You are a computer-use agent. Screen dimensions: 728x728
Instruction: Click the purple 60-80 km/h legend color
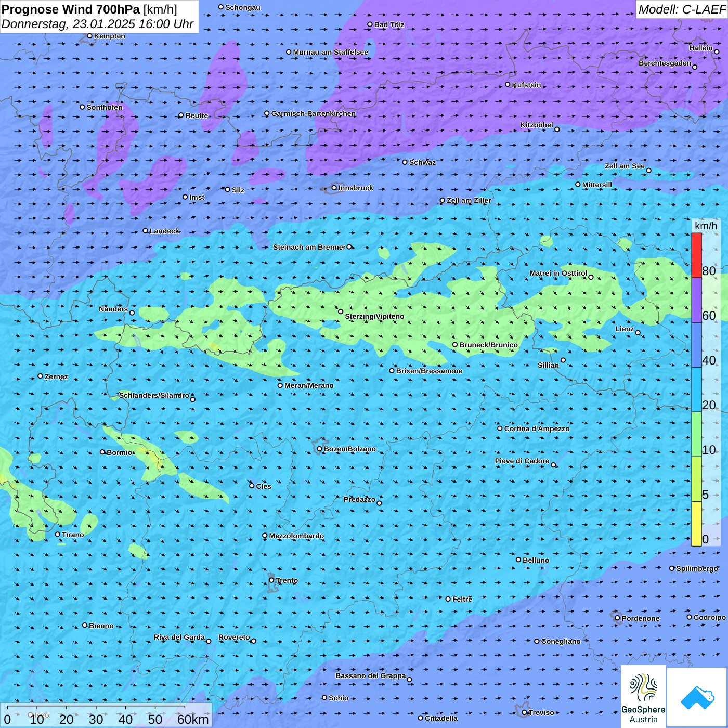click(x=696, y=301)
